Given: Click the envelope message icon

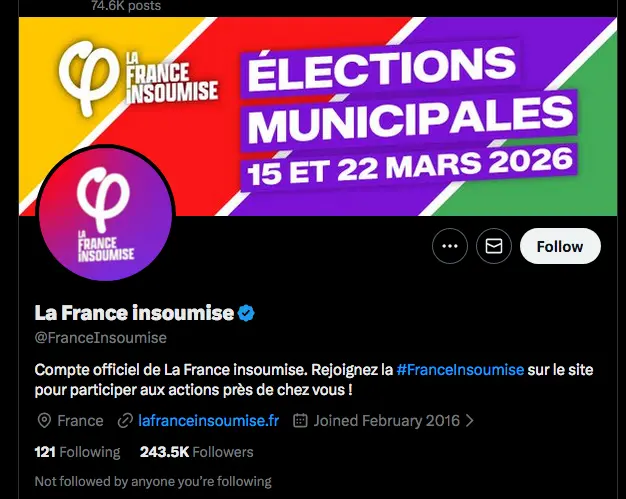Looking at the screenshot, I should click(494, 246).
